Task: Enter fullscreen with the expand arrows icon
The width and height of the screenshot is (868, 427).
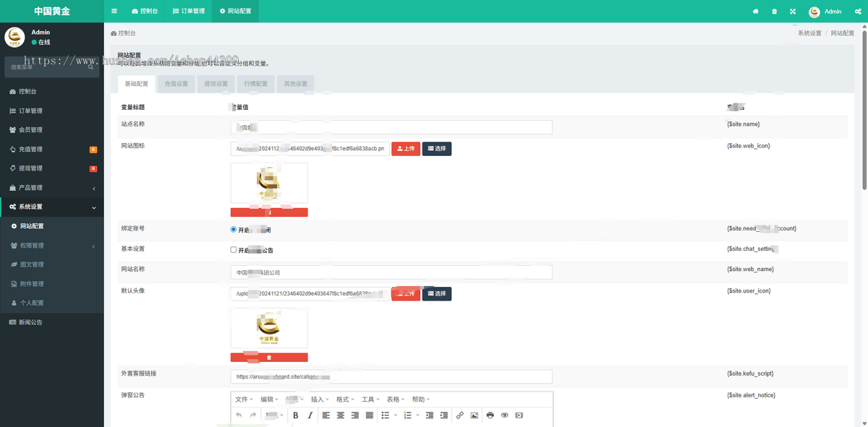Action: click(793, 12)
